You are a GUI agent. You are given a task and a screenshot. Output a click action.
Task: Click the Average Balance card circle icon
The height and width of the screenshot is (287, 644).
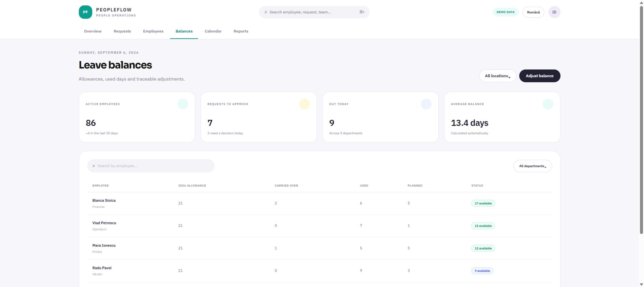point(548,104)
